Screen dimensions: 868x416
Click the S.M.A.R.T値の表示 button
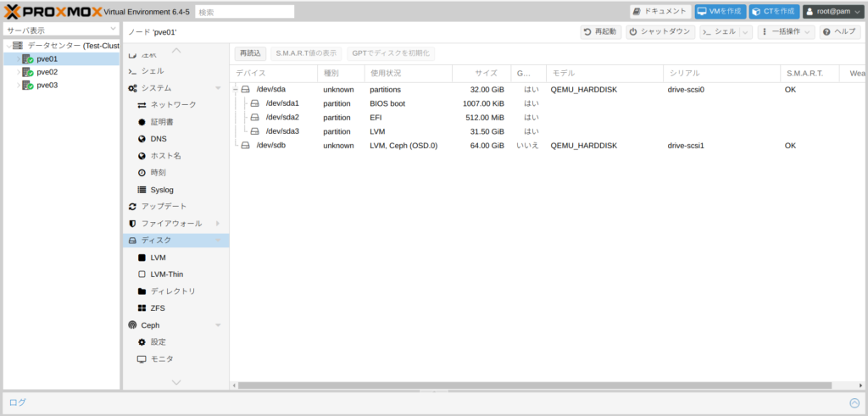coord(306,53)
